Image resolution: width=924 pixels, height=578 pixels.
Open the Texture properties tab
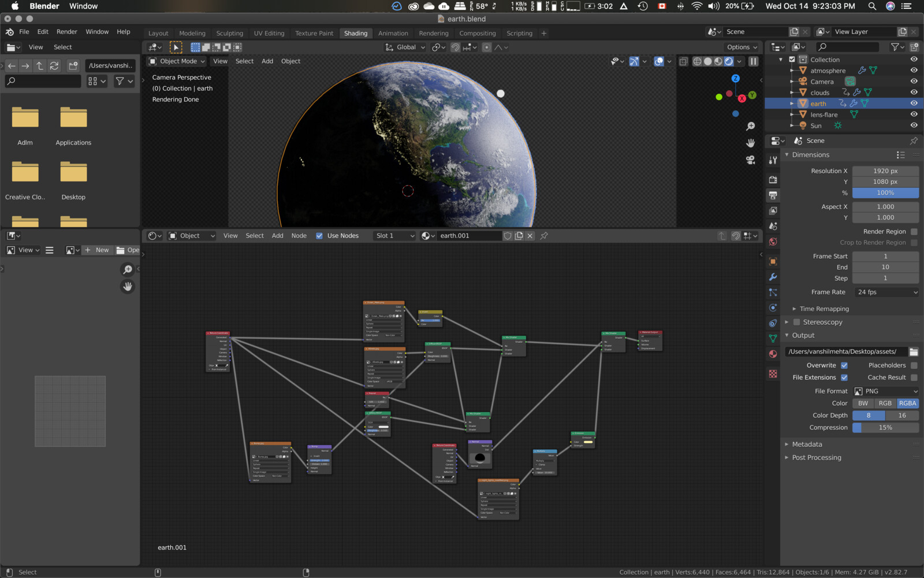point(773,374)
